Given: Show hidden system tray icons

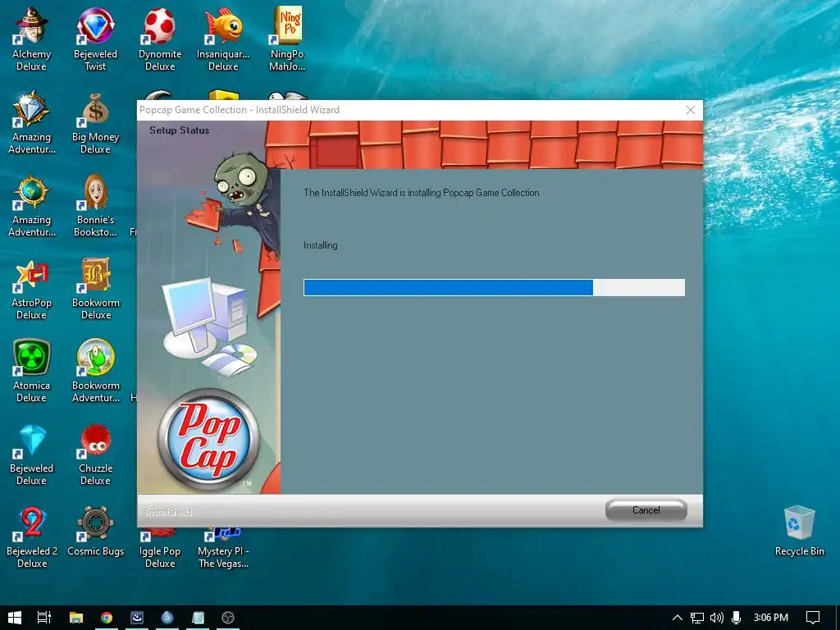Looking at the screenshot, I should tap(677, 618).
